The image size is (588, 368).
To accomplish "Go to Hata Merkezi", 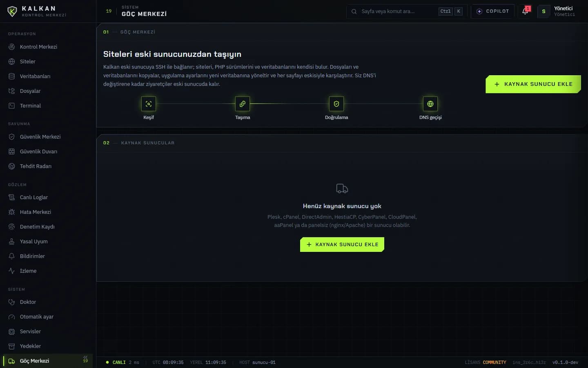I will click(x=48, y=212).
